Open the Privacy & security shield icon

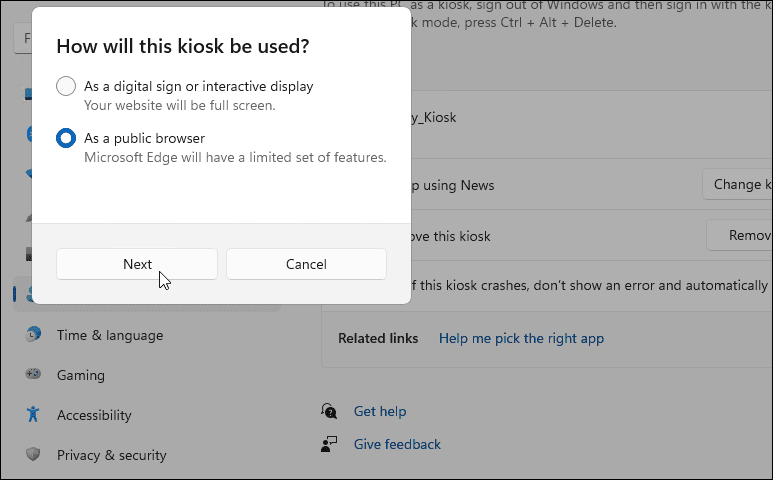click(34, 455)
